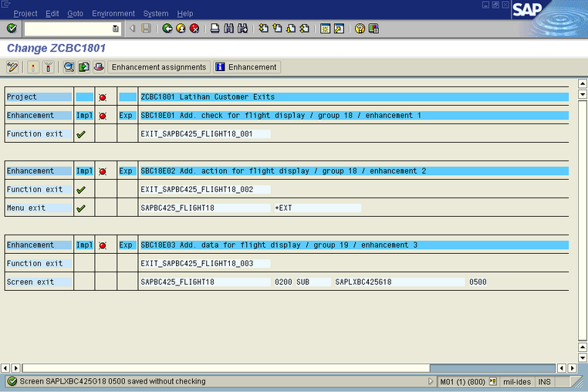Click the Find Next binoculars icon

click(242, 29)
